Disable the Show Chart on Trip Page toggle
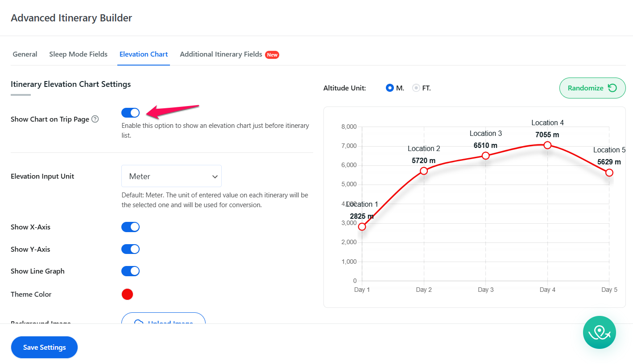 (x=130, y=113)
